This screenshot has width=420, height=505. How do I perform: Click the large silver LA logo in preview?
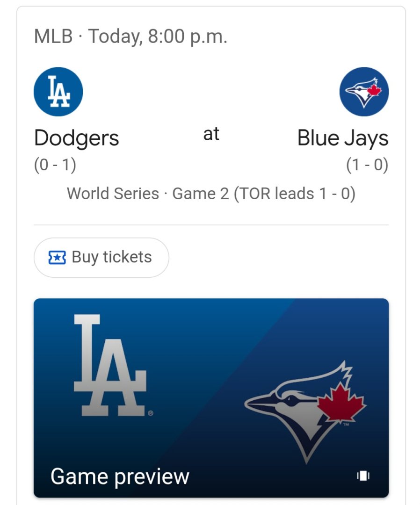pos(110,367)
